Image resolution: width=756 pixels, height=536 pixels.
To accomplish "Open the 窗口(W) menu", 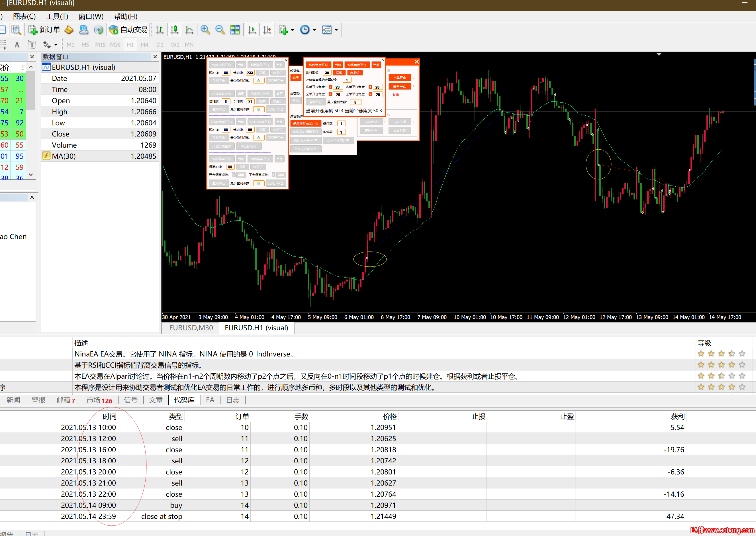I will click(91, 16).
